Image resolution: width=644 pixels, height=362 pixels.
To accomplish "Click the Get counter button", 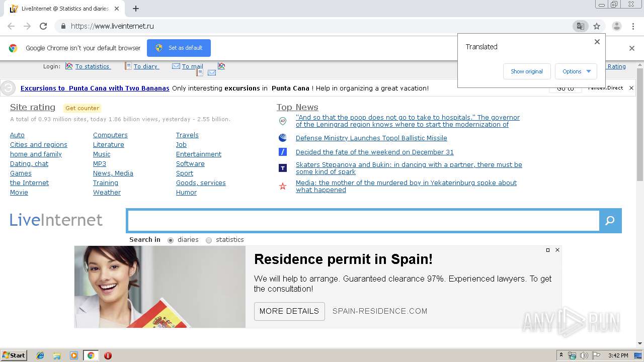I will [x=83, y=108].
